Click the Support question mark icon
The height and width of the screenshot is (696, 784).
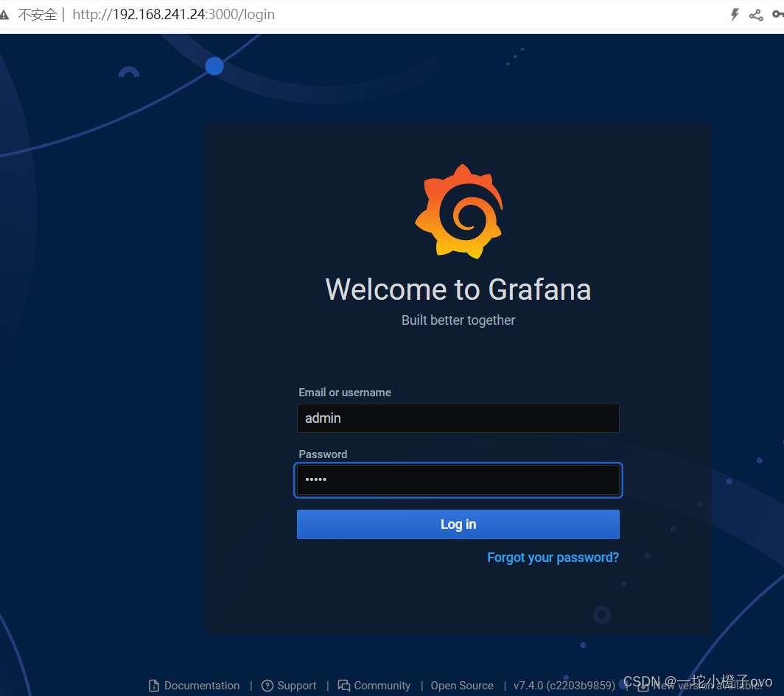click(x=267, y=686)
